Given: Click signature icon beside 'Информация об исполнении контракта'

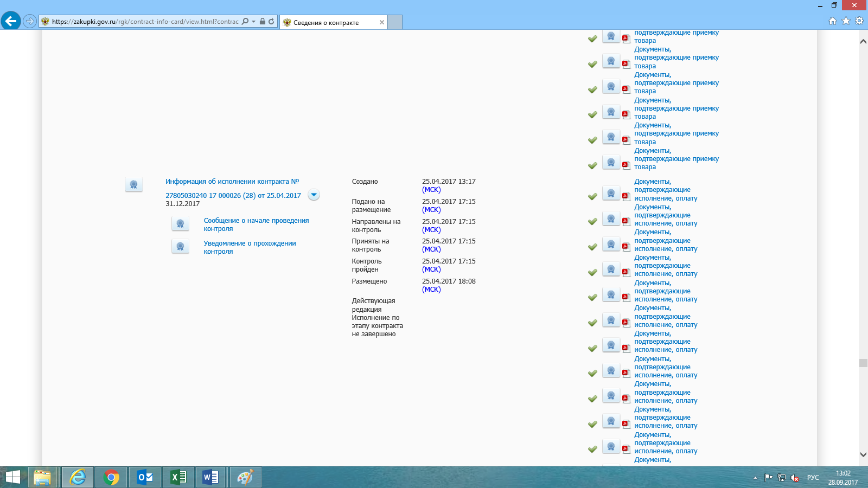Looking at the screenshot, I should click(133, 184).
